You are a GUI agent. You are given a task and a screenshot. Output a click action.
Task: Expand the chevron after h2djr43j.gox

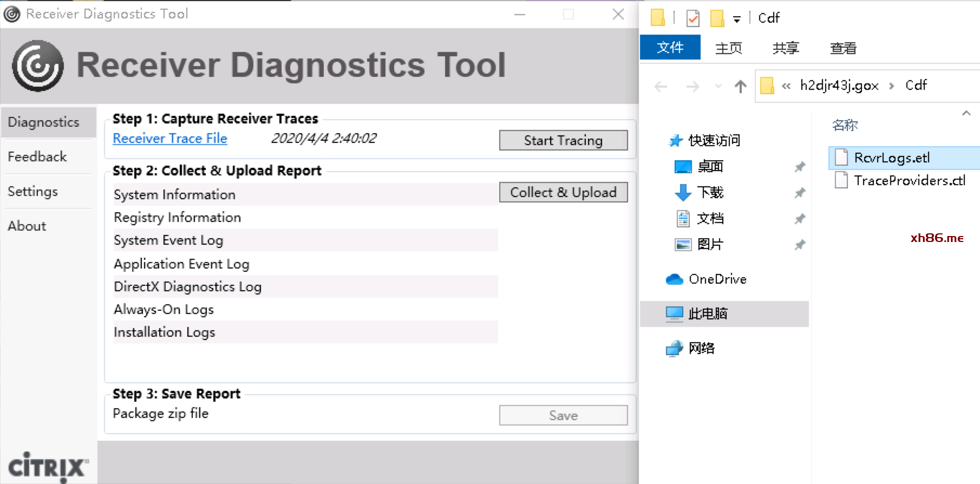[891, 86]
